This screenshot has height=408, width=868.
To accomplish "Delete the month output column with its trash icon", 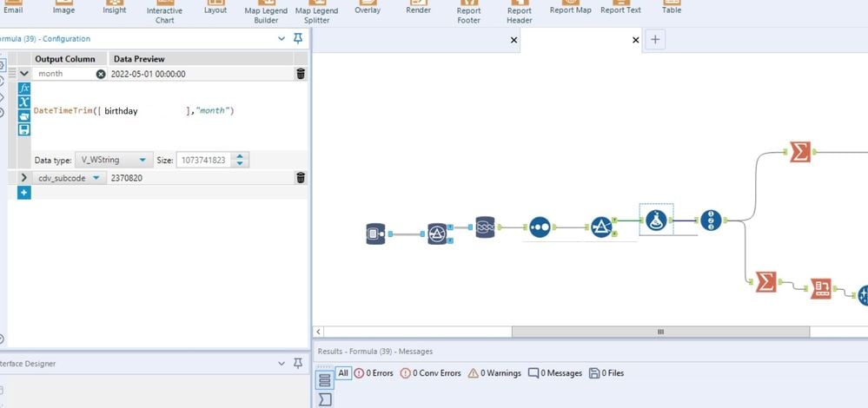I will [x=301, y=74].
